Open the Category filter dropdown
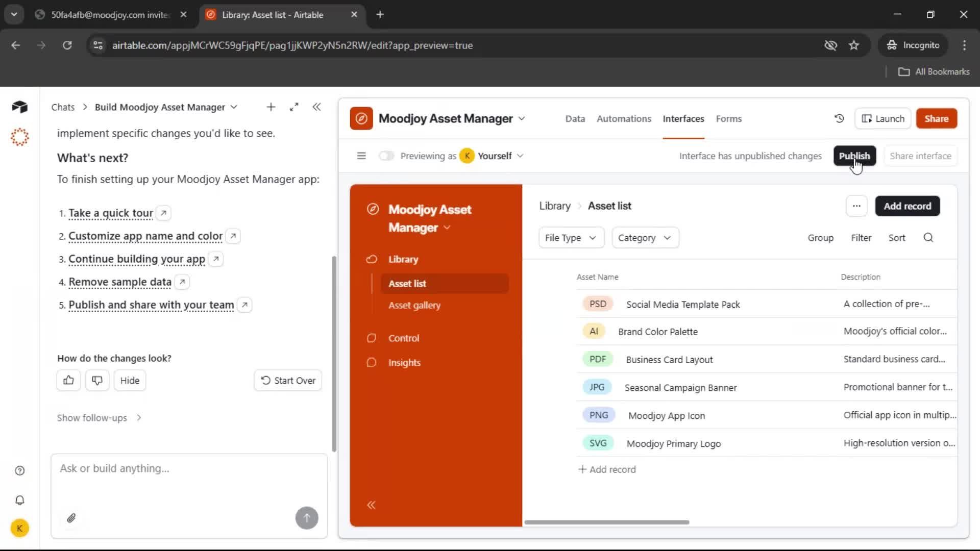Image resolution: width=980 pixels, height=551 pixels. coord(645,238)
